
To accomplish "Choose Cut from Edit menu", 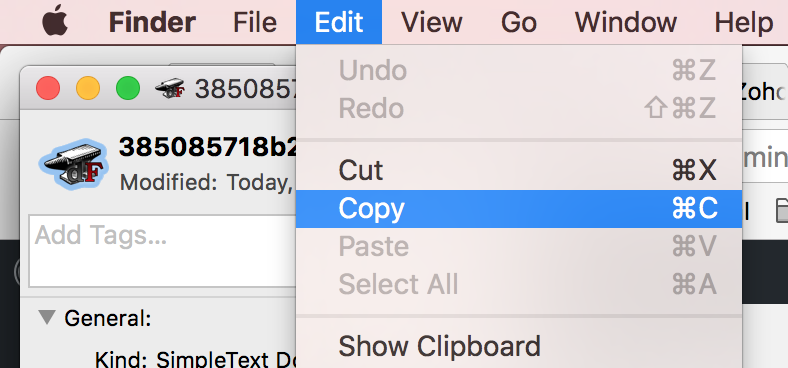I will [519, 170].
